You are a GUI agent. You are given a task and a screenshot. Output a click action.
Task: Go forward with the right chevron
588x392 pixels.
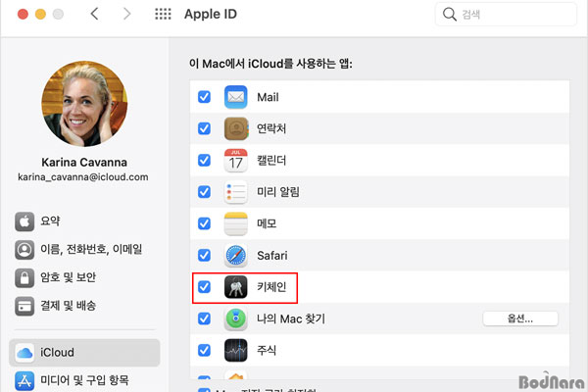pos(127,15)
